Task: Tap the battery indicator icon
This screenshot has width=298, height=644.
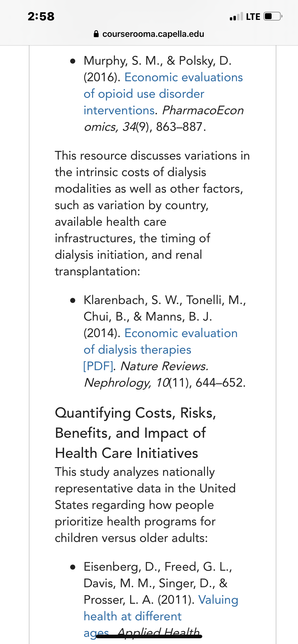Action: (x=273, y=17)
